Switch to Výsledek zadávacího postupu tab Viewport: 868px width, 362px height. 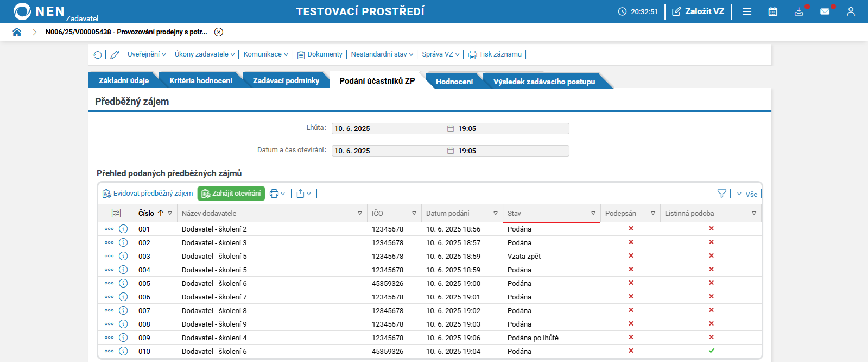point(544,82)
